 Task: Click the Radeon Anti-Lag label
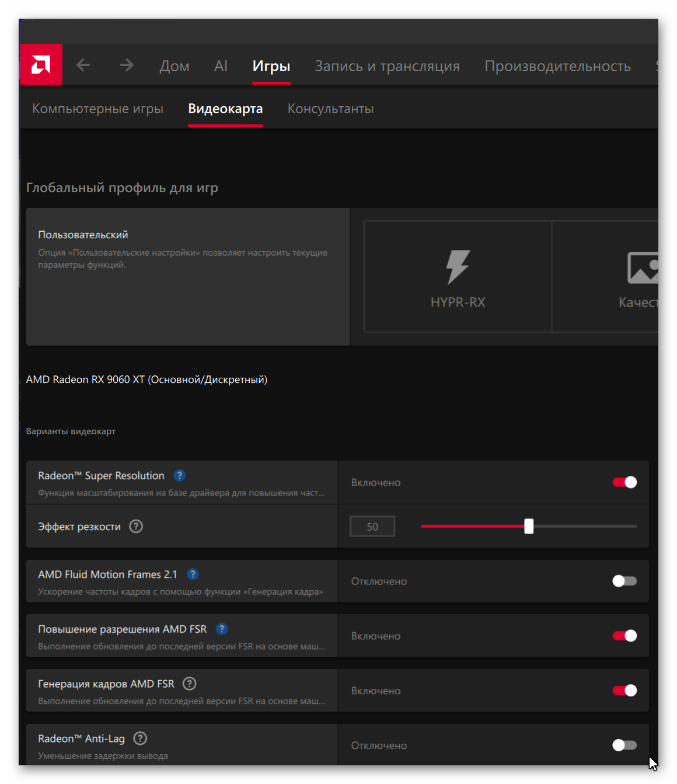click(81, 738)
